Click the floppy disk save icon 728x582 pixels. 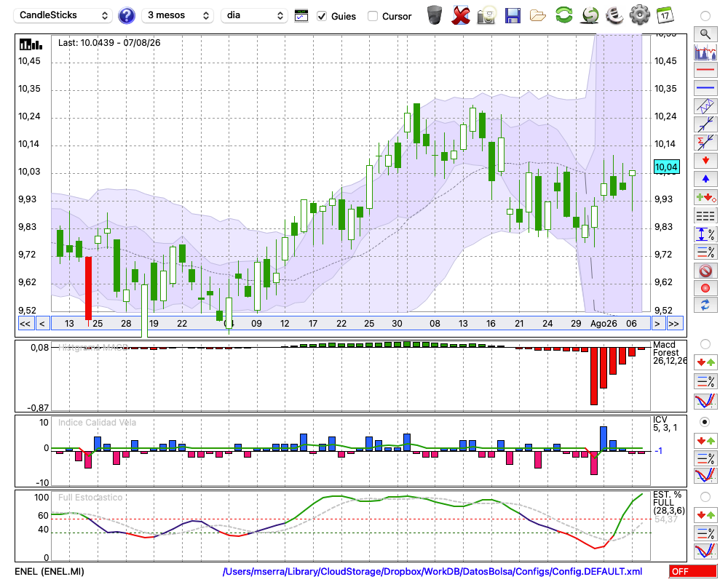tap(513, 16)
